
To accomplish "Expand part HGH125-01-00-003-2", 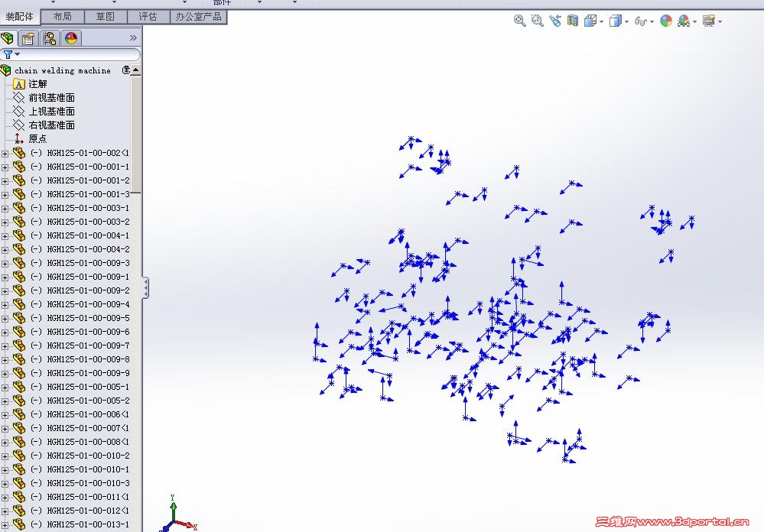I will click(5, 222).
